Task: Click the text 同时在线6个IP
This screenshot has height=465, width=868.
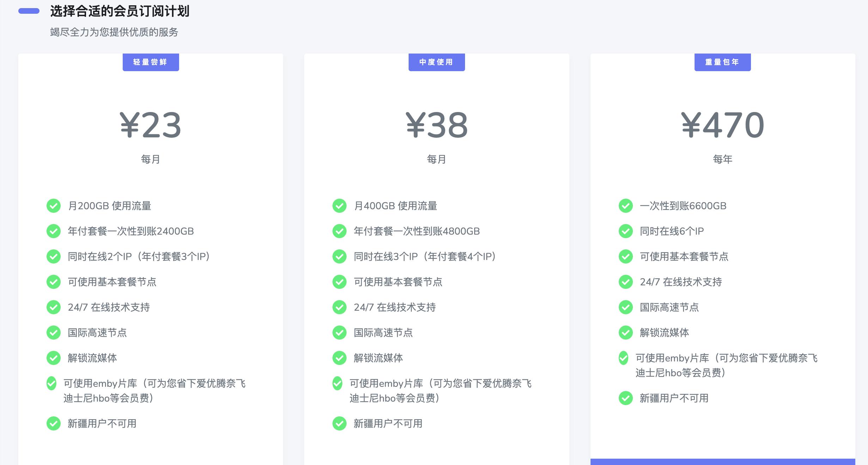Action: click(x=672, y=231)
